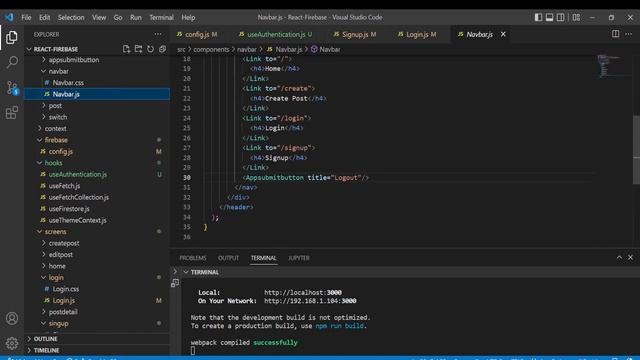Click the components breadcrumb segment
This screenshot has width=640, height=360.
coord(211,49)
